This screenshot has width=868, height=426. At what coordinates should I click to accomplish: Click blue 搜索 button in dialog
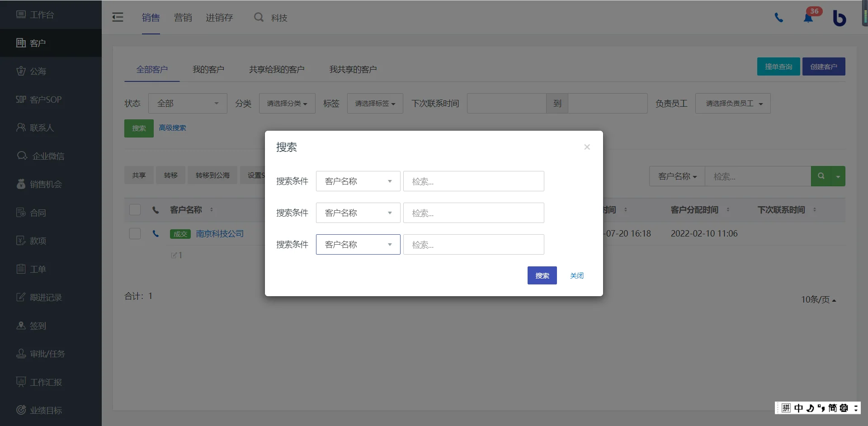(x=542, y=275)
